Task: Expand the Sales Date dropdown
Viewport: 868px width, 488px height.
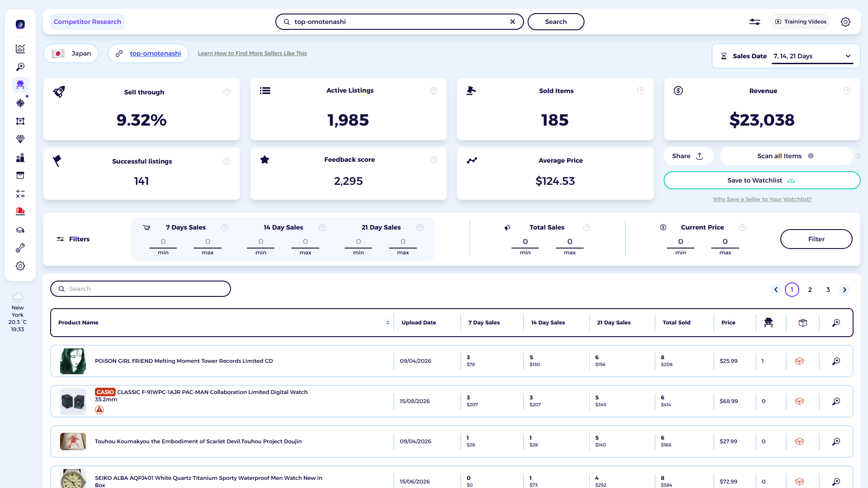Action: pos(813,56)
